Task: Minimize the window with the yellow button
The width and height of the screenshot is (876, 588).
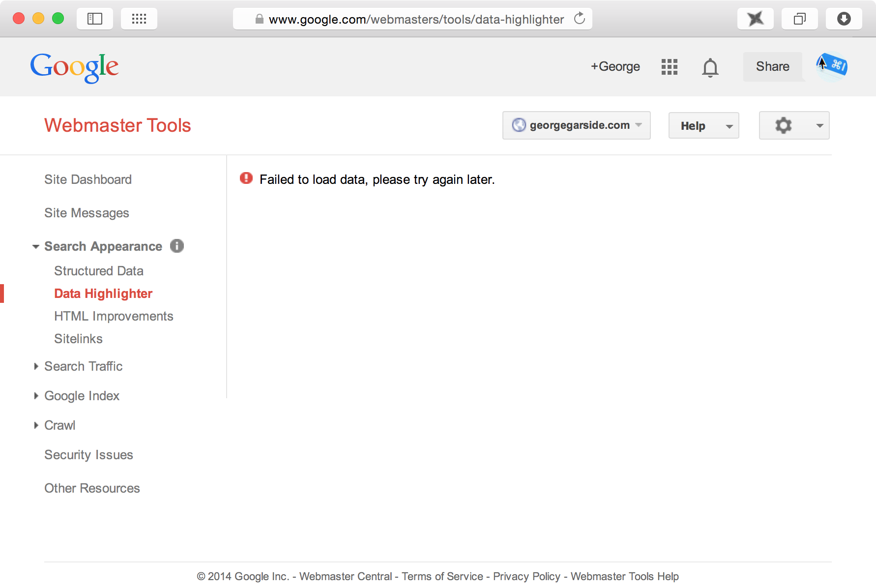Action: pos(38,19)
